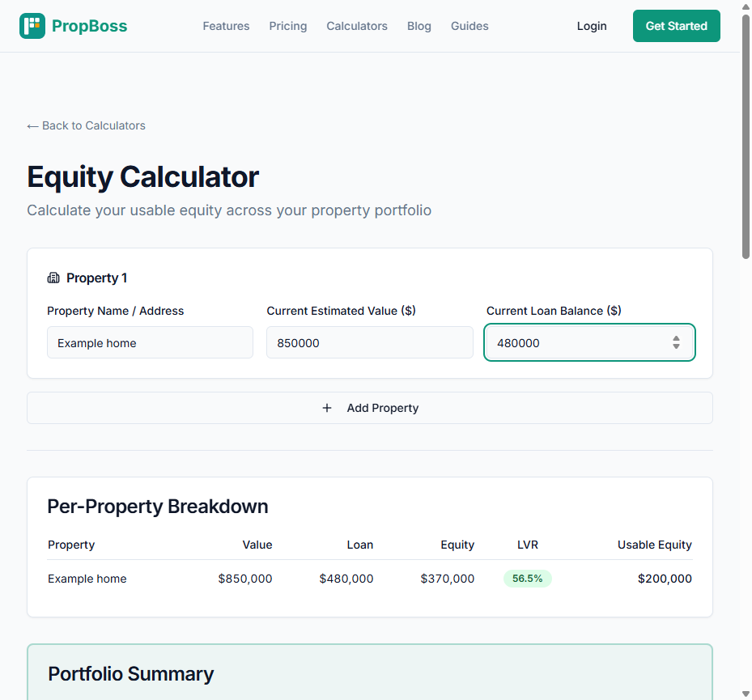The width and height of the screenshot is (752, 700).
Task: Select the Pricing navigation link
Action: 287,26
